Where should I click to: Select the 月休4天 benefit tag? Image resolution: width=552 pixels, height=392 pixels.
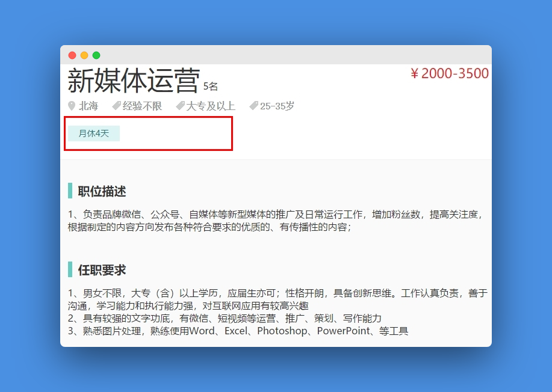coord(94,133)
